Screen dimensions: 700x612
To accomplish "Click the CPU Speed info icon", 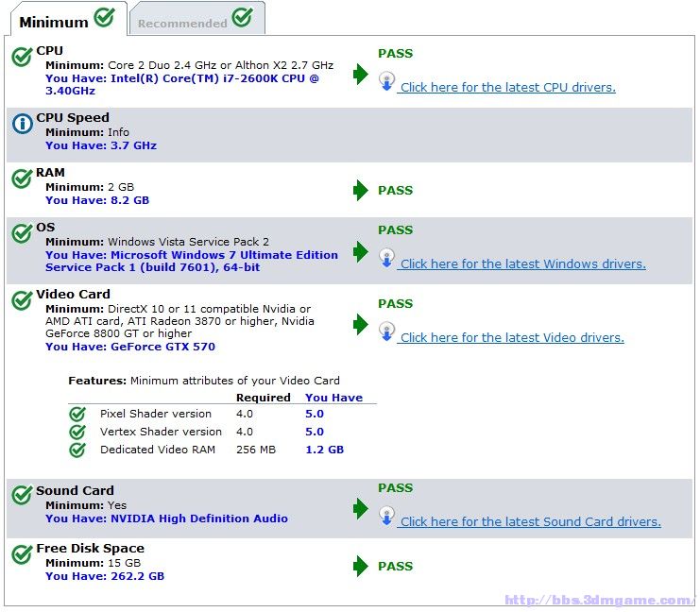I will (23, 123).
